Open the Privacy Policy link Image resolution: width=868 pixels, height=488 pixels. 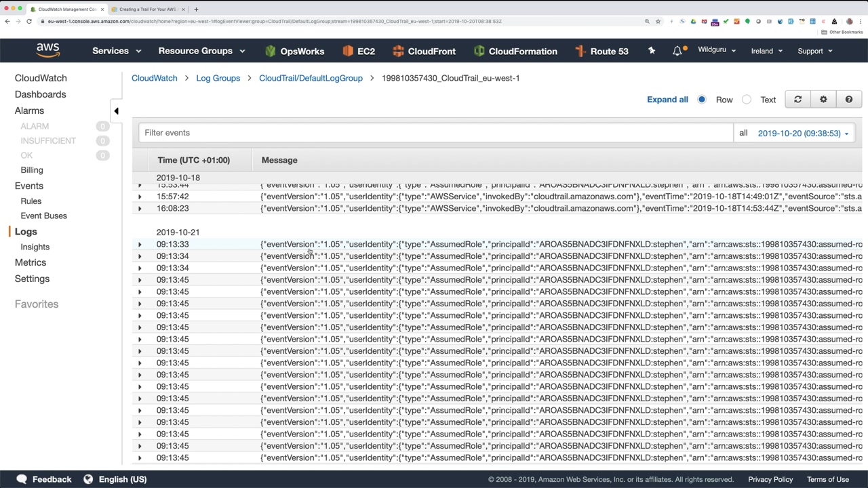(770, 479)
